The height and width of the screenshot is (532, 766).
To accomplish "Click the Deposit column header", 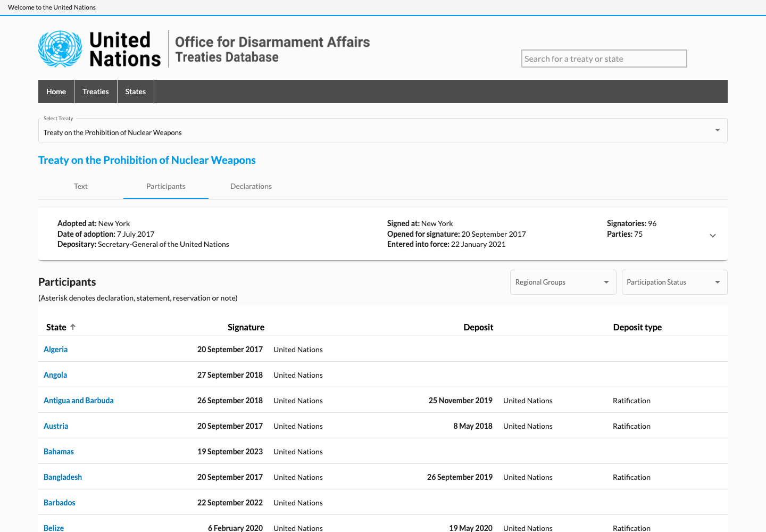I will (x=478, y=327).
